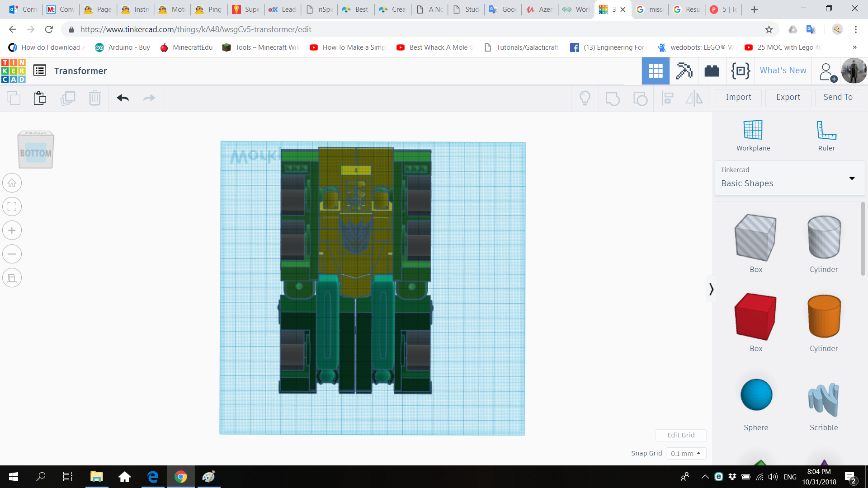Select the Mirror/Flip tool
The width and height of the screenshot is (868, 488).
pos(694,98)
